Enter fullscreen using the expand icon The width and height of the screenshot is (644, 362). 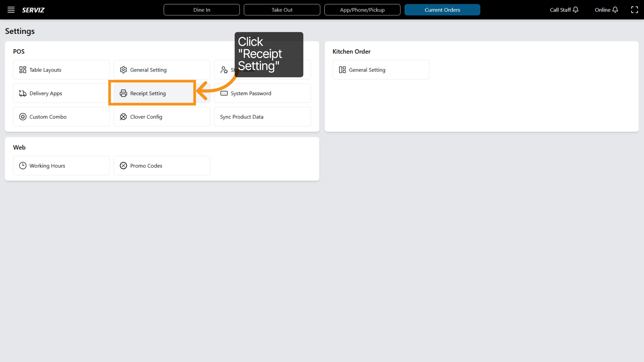635,10
